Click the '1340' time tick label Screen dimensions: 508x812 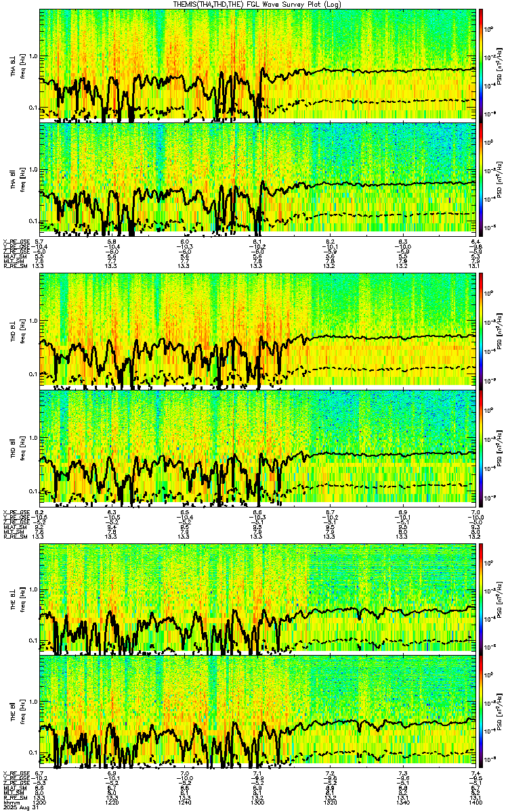404,803
